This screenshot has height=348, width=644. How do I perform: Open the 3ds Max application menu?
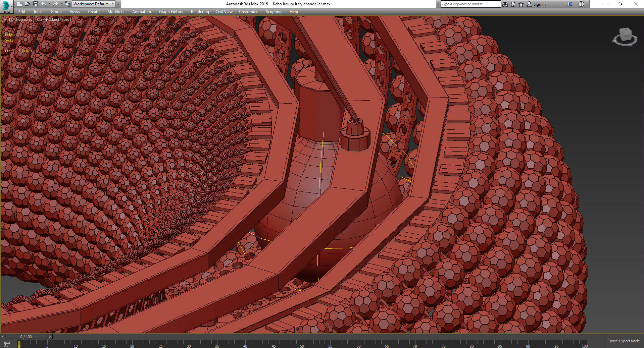click(x=7, y=6)
